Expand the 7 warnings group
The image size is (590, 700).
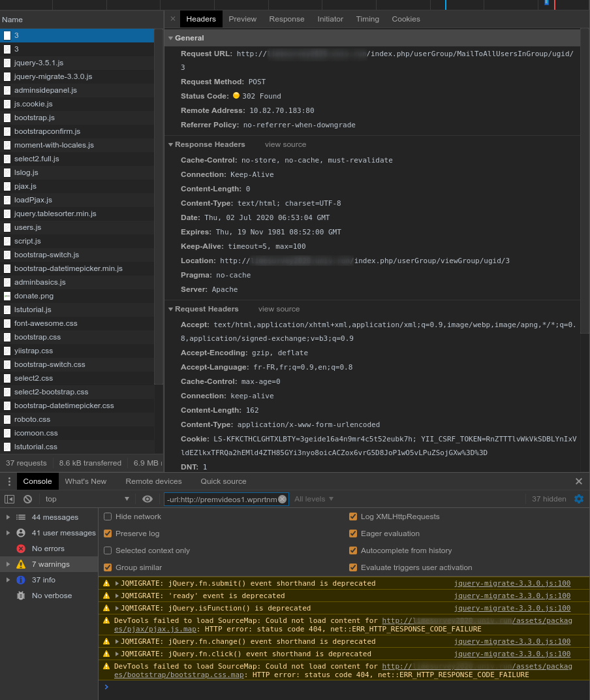click(8, 564)
